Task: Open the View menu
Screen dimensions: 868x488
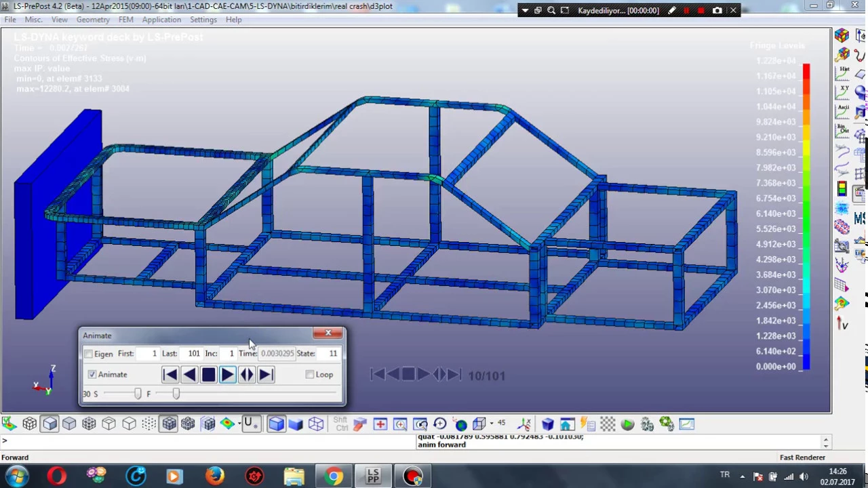Action: 59,20
